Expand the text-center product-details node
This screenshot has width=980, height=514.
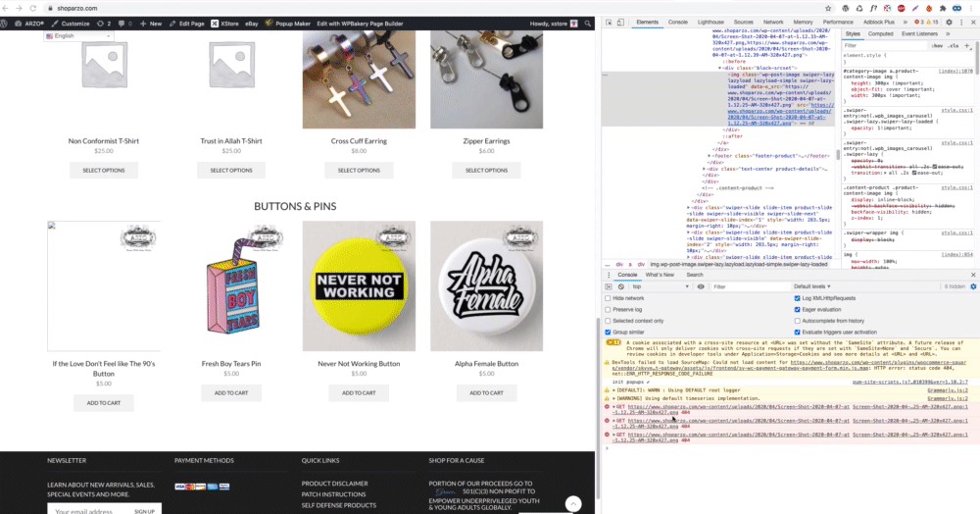coord(704,169)
